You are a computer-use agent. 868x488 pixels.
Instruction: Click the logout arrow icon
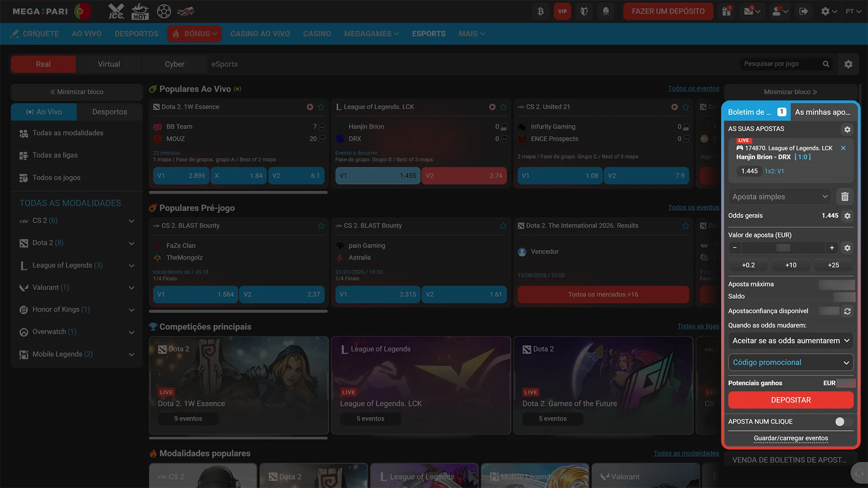[803, 11]
